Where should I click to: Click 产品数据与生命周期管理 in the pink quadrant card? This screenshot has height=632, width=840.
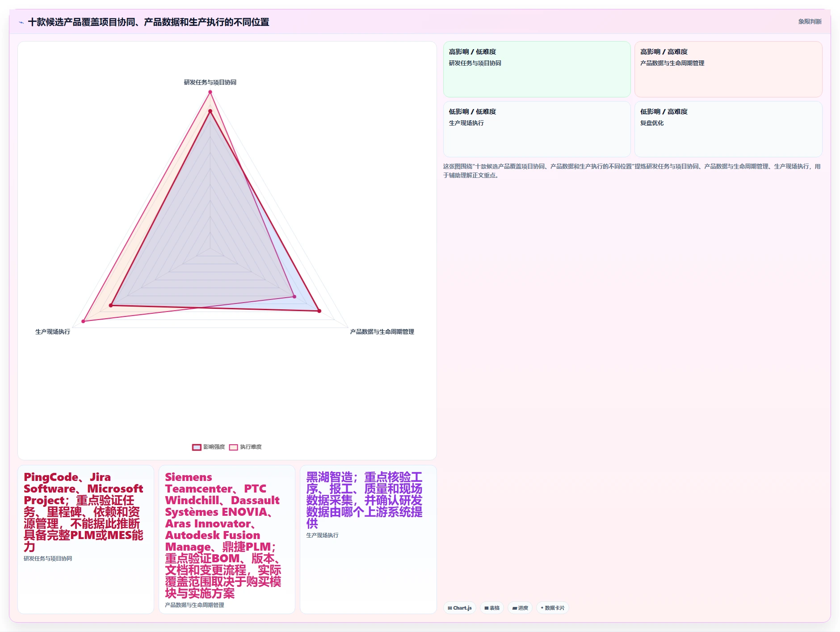coord(672,63)
